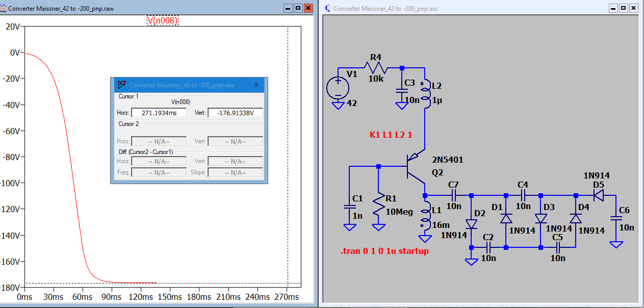Select diode D2 symbol
Screen dimensions: 644x308
pos(471,224)
